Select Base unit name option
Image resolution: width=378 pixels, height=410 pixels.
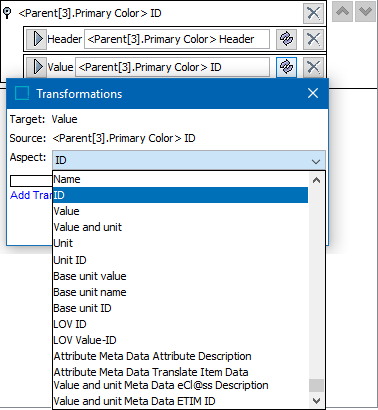coord(180,292)
